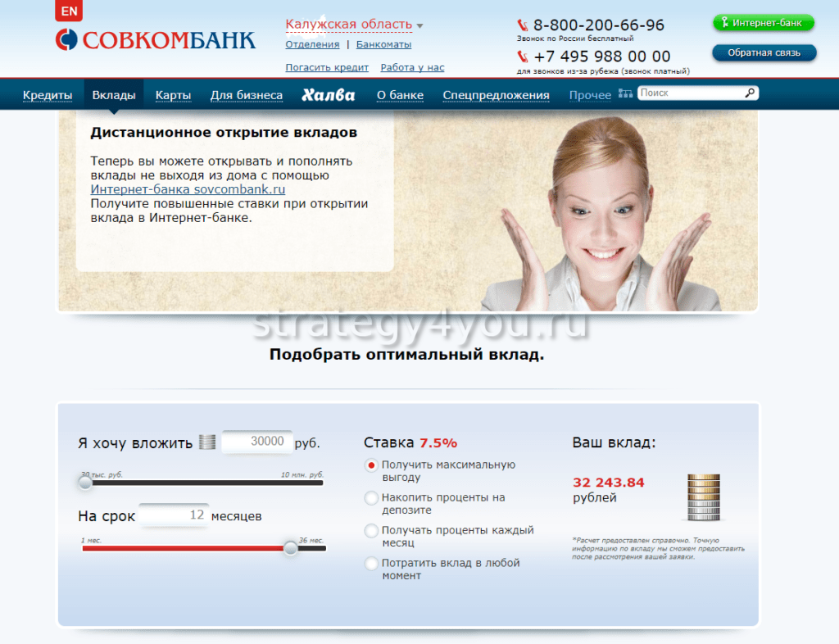The height and width of the screenshot is (644, 839).
Task: Expand the Прочее menu
Action: (x=590, y=95)
